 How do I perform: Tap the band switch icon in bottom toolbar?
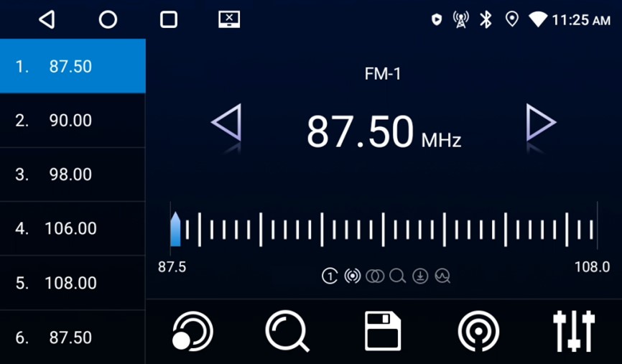[x=192, y=332]
